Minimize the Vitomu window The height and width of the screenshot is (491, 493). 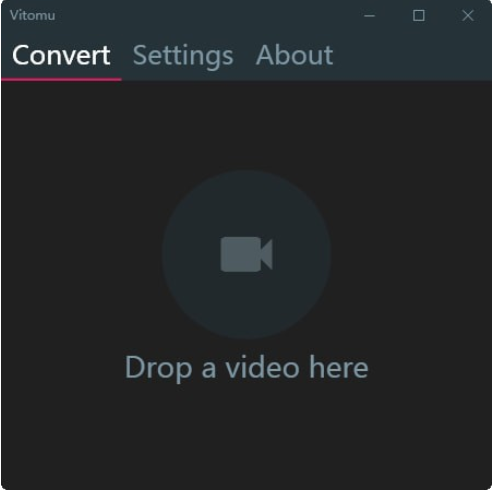[x=369, y=16]
